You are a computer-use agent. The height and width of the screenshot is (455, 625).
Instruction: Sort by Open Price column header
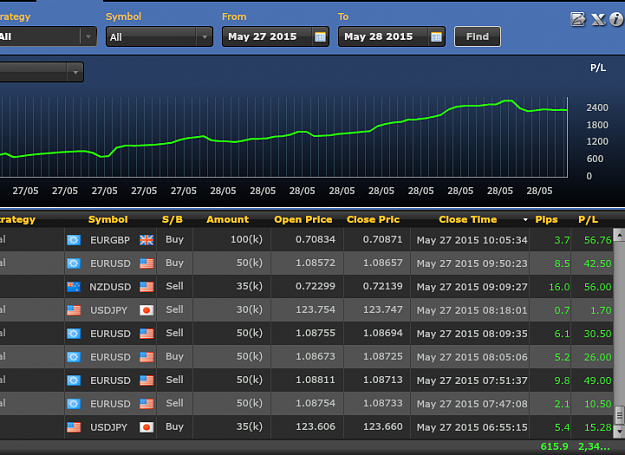tap(303, 220)
